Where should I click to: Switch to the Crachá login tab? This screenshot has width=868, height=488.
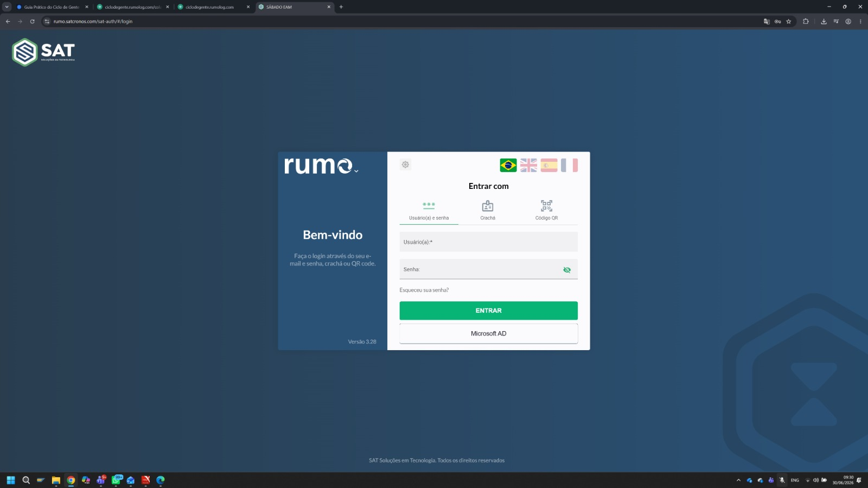(488, 211)
